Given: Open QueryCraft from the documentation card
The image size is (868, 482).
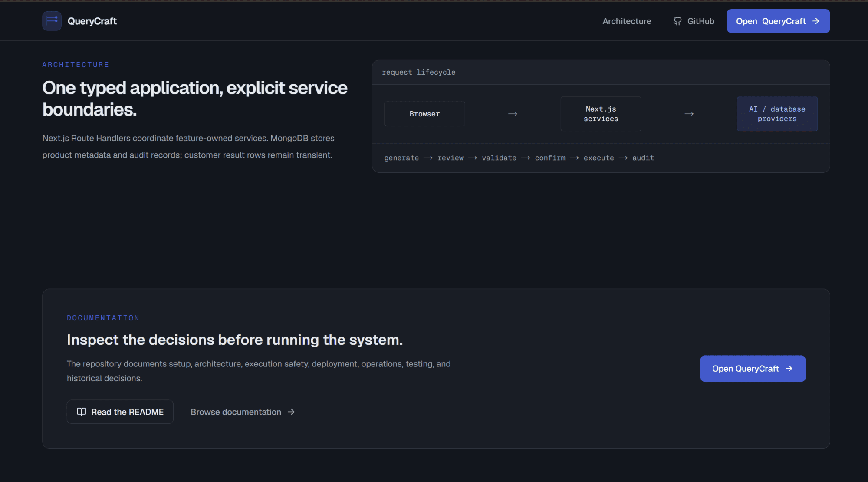Looking at the screenshot, I should pos(753,368).
